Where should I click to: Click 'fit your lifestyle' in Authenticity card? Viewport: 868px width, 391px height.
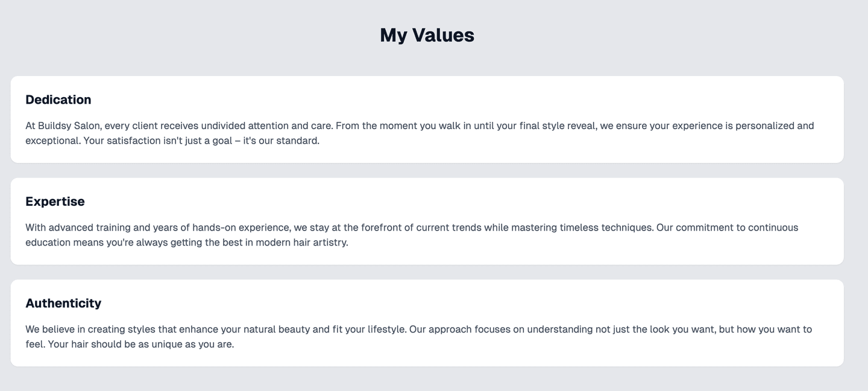(x=370, y=329)
